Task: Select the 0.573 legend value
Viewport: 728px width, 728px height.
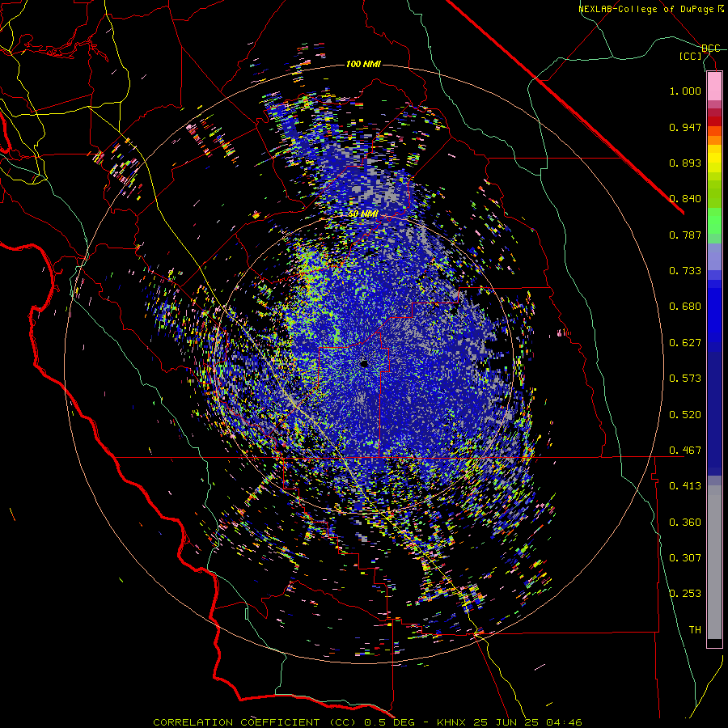Action: pyautogui.click(x=685, y=379)
